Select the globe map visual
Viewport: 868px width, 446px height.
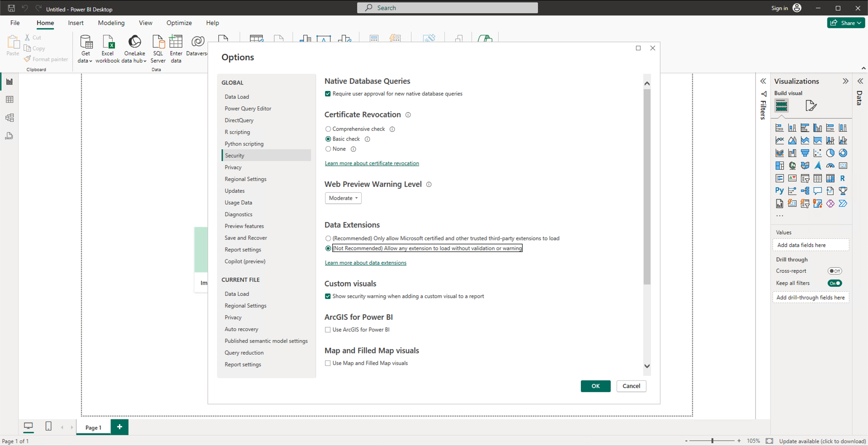pos(792,166)
